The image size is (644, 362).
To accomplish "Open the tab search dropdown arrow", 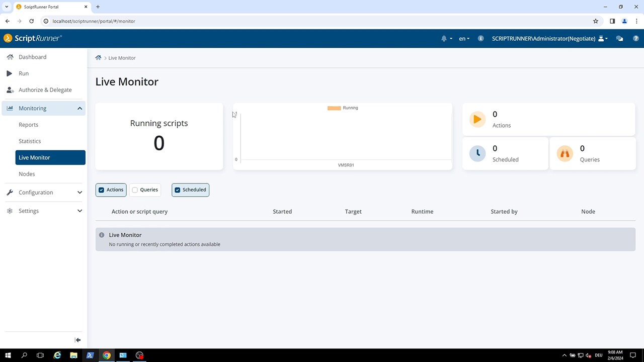I will point(7,7).
